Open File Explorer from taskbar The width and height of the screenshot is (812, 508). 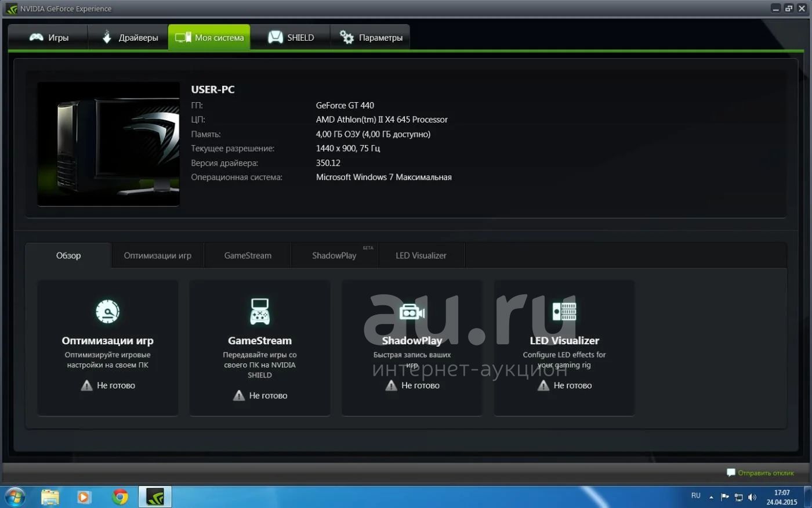[50, 497]
